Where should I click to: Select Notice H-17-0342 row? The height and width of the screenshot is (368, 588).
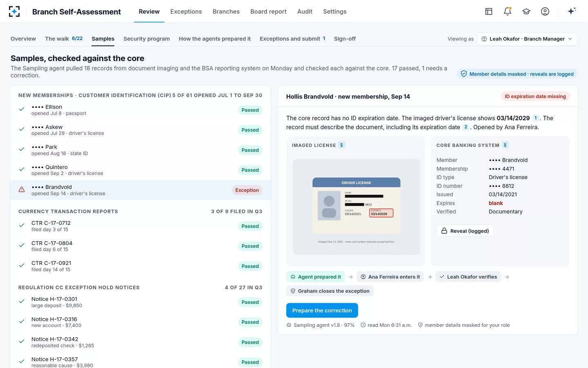click(x=140, y=342)
